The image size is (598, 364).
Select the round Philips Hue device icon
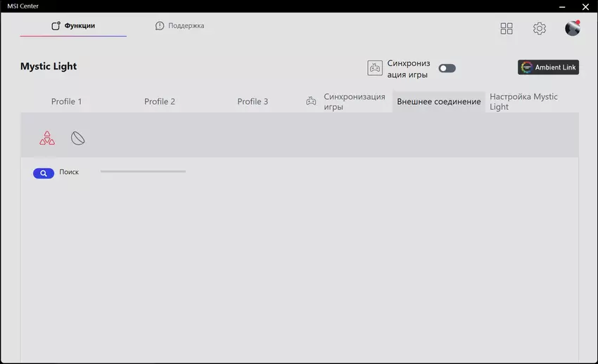coord(78,138)
